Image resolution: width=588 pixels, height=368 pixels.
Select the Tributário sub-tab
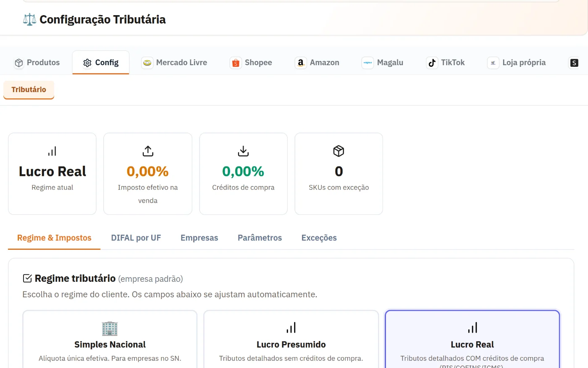coord(29,90)
